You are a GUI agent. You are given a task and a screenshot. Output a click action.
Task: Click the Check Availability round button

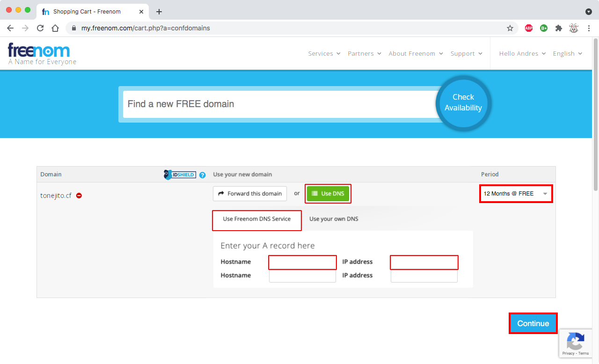(x=463, y=102)
